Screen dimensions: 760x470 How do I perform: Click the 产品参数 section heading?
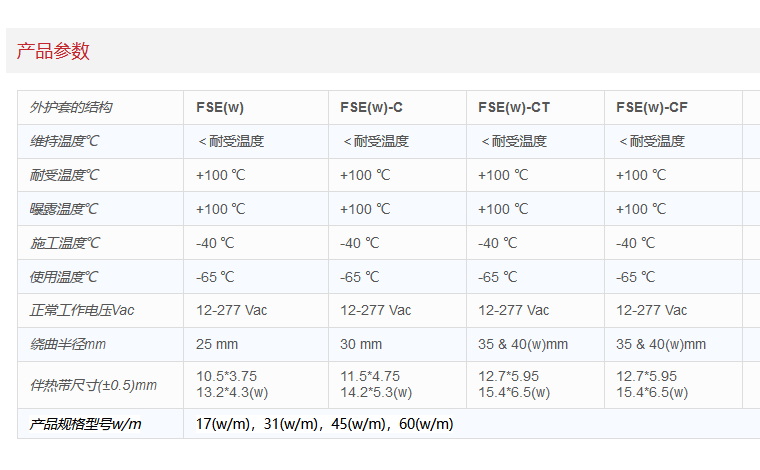[53, 51]
